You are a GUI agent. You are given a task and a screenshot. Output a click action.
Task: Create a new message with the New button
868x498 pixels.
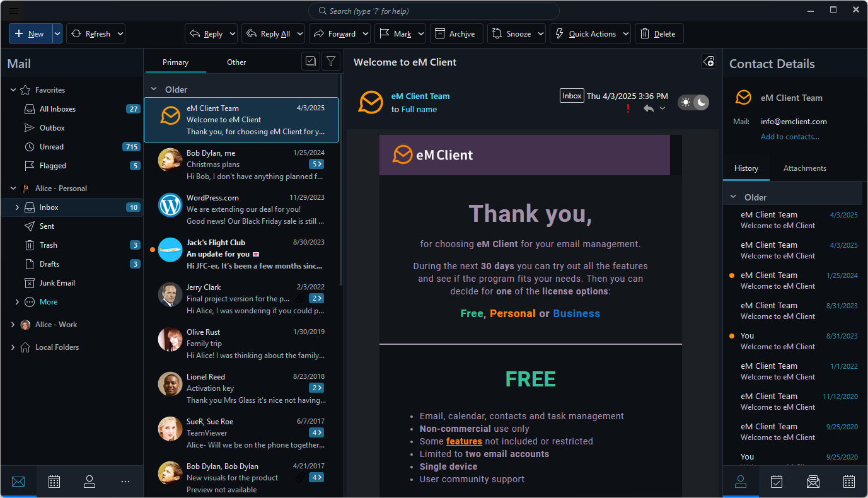30,34
